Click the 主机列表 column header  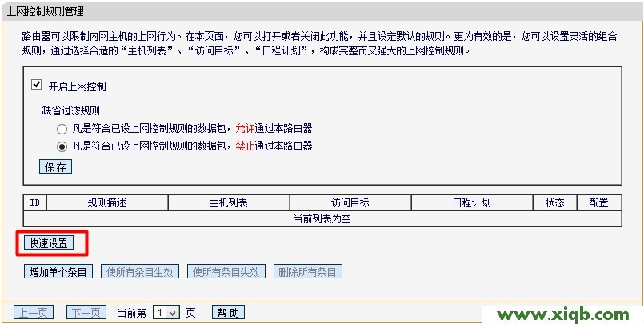point(228,203)
